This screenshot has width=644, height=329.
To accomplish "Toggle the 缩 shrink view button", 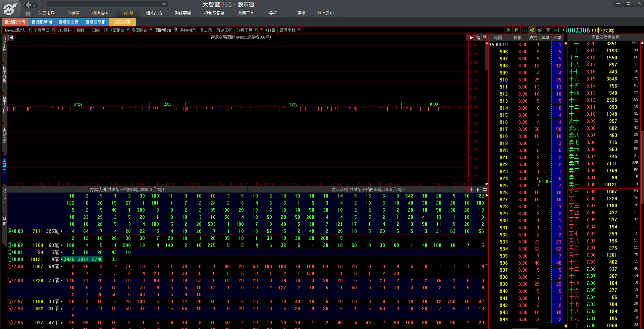I will tap(478, 38).
